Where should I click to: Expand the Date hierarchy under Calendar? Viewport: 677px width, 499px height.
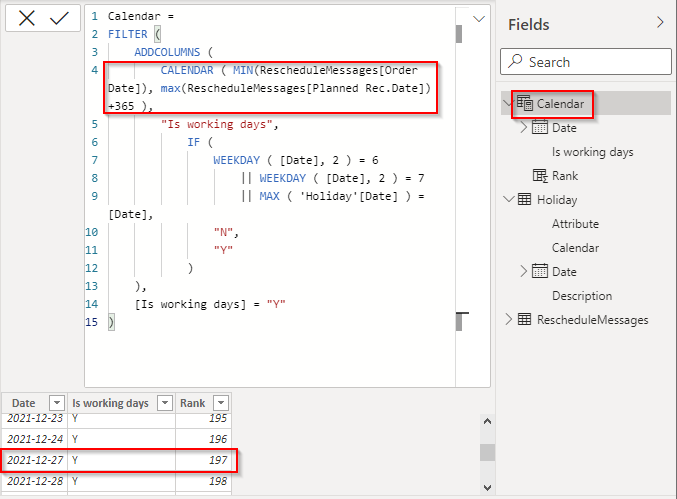pyautogui.click(x=523, y=127)
